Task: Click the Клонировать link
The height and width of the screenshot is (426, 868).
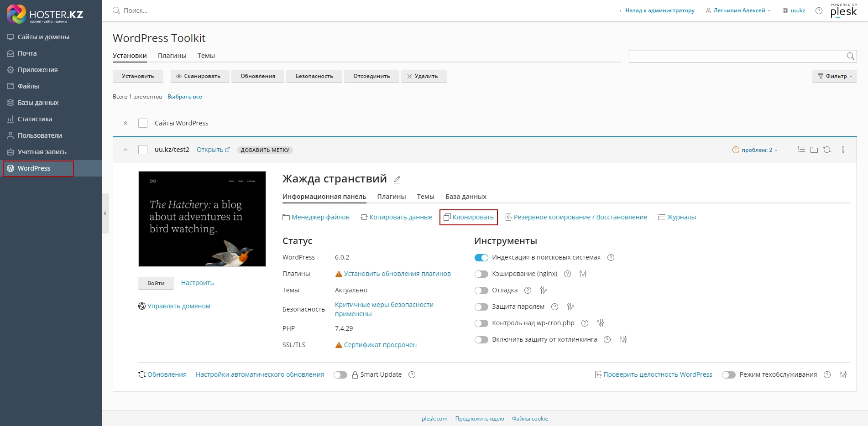Action: pos(469,217)
